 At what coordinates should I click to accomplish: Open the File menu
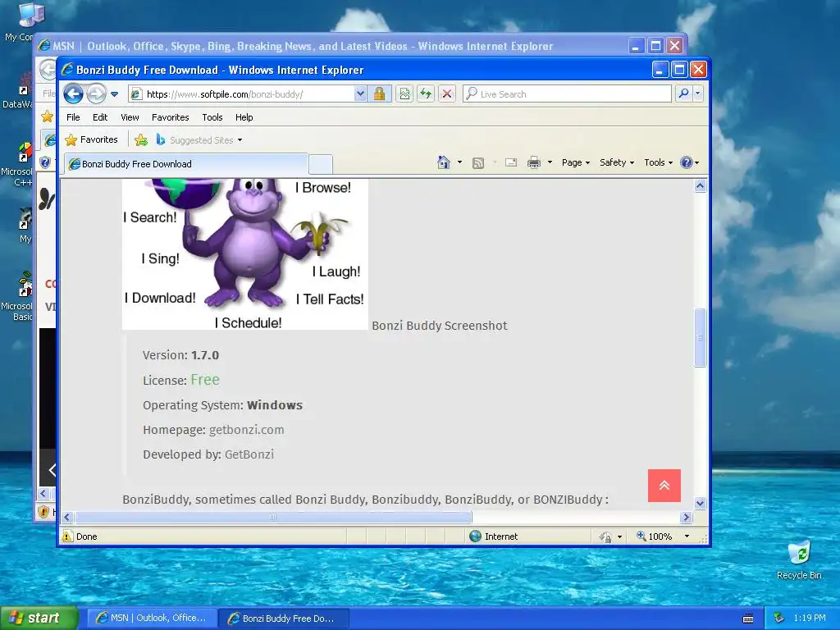(73, 117)
